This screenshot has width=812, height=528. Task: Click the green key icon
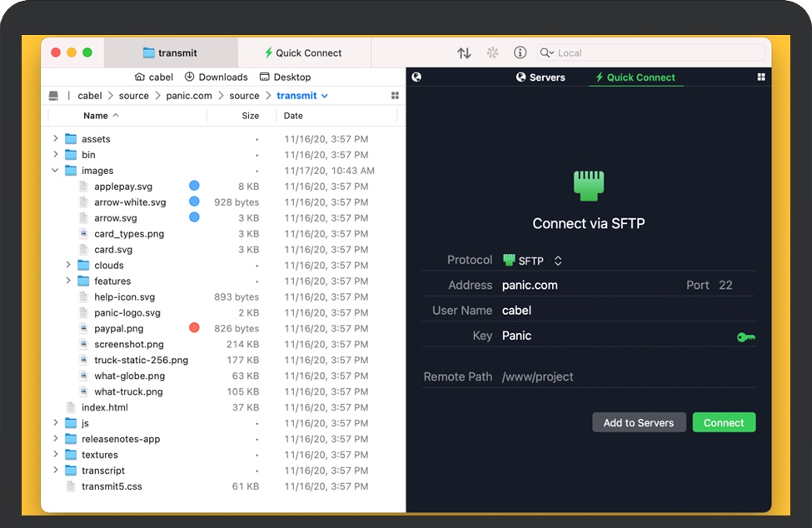click(x=745, y=337)
